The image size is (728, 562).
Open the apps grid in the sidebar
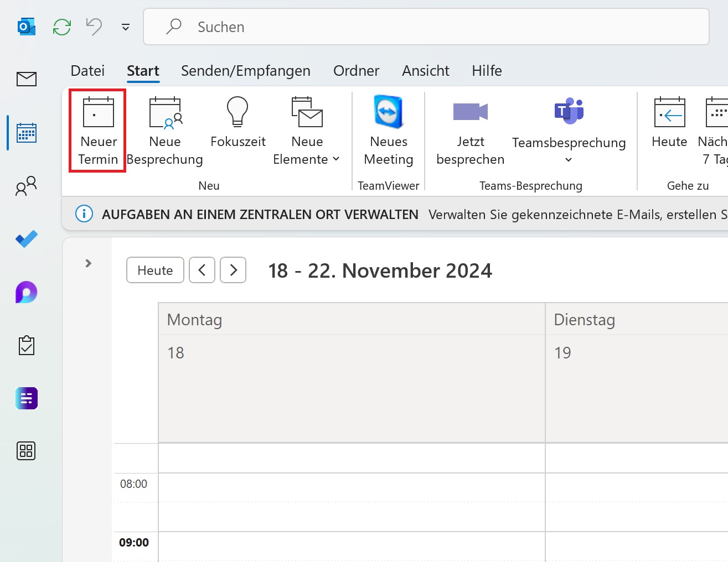[26, 451]
